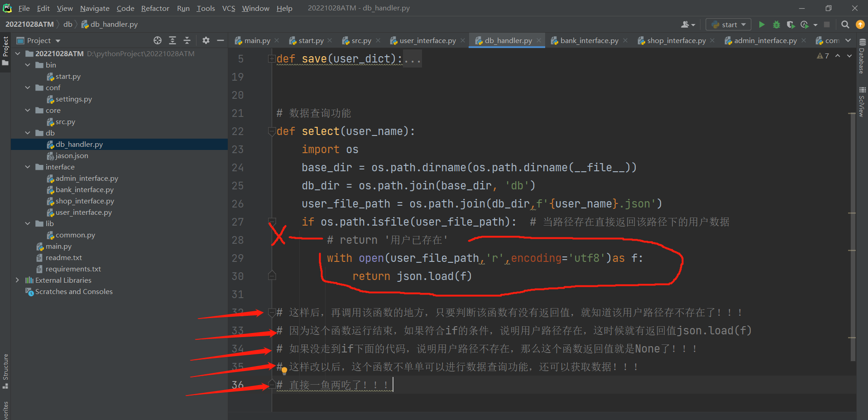
Task: Unfold the collapsed save function
Action: click(x=272, y=58)
